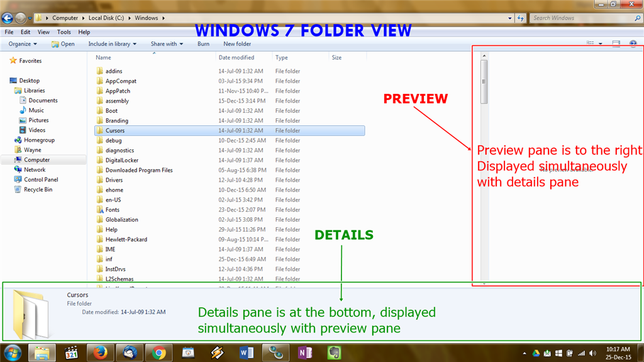The width and height of the screenshot is (644, 362).
Task: Click the network signal tray icon
Action: (x=581, y=353)
